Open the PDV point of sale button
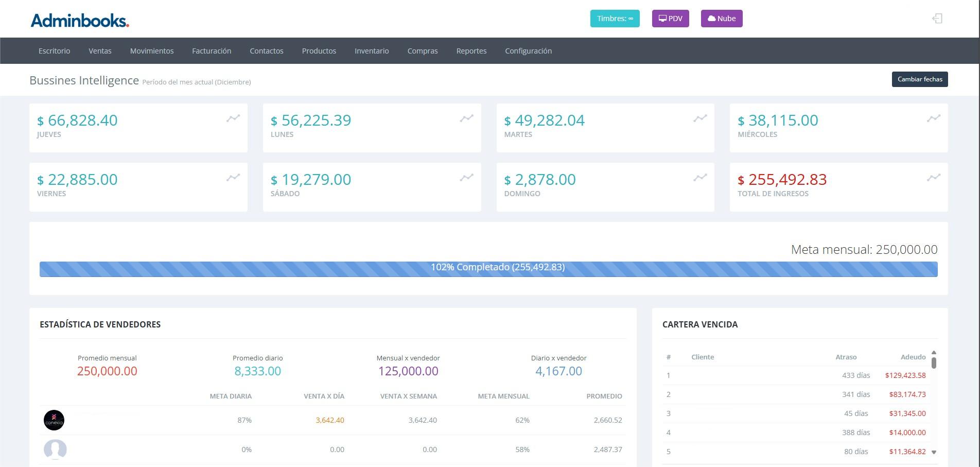The width and height of the screenshot is (980, 467). (x=670, y=19)
